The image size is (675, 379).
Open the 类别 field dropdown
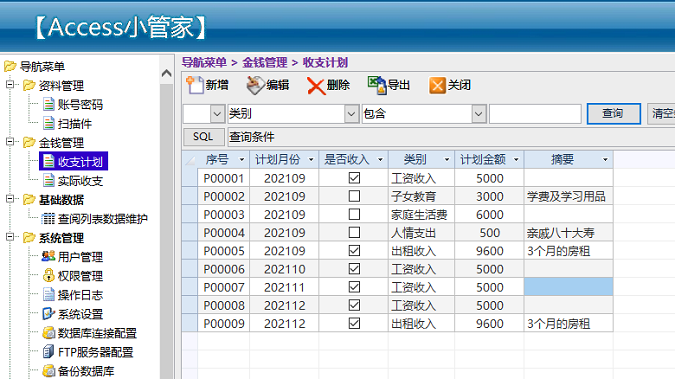(351, 114)
